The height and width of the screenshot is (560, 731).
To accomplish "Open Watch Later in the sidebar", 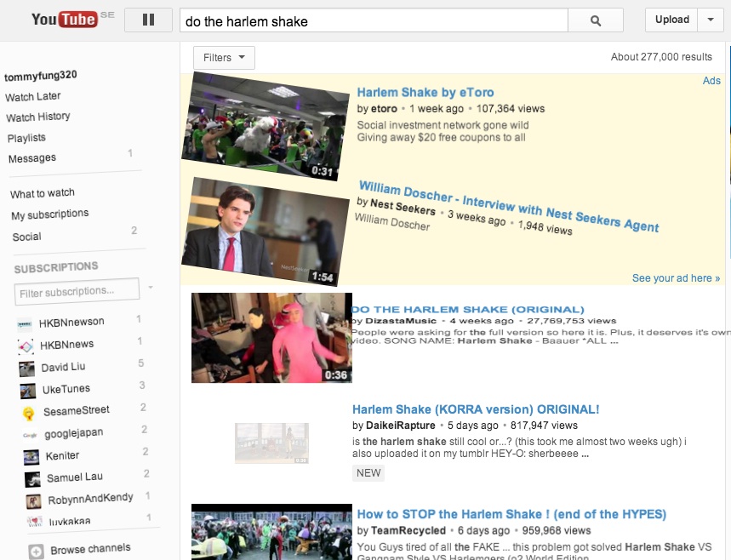I will tap(32, 97).
